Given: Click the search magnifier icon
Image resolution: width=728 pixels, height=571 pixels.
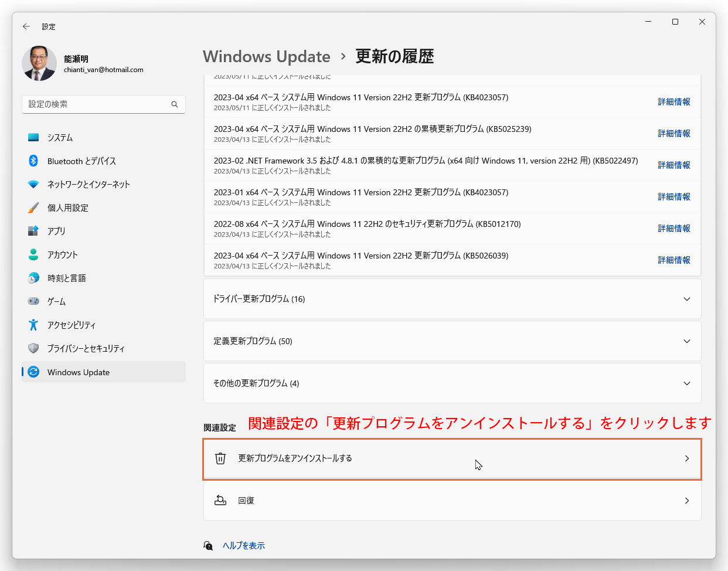Looking at the screenshot, I should click(x=175, y=104).
